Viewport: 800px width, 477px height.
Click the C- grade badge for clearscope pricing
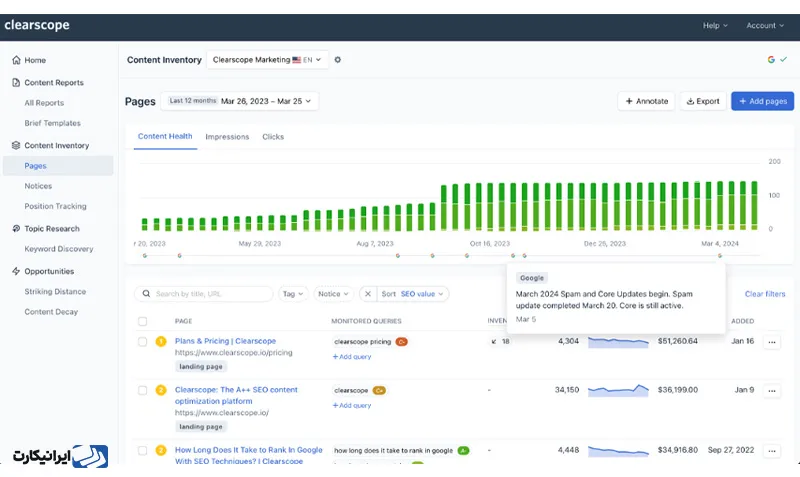point(402,342)
